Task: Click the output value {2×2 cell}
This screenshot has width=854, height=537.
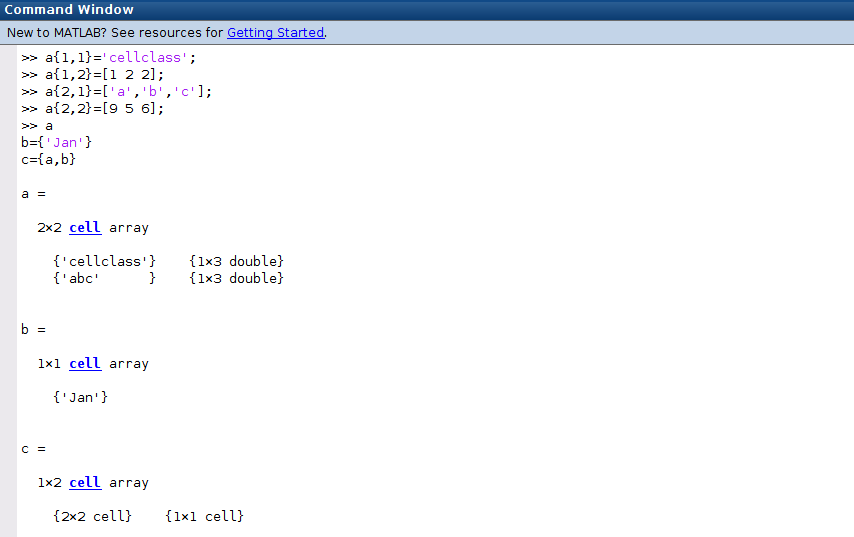Action: (93, 516)
